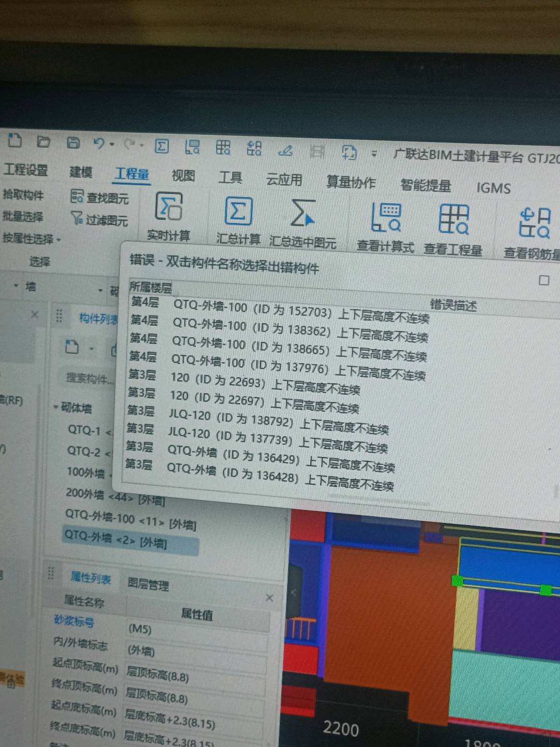The height and width of the screenshot is (747, 560).
Task: Open the 建模 ribbon tab
Action: [x=81, y=172]
